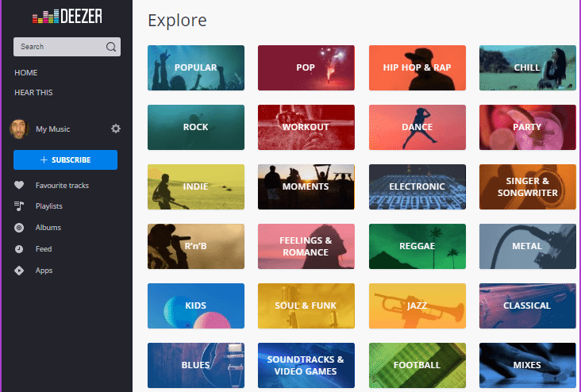This screenshot has height=392, width=581.
Task: Open the POP genre tile
Action: [306, 67]
